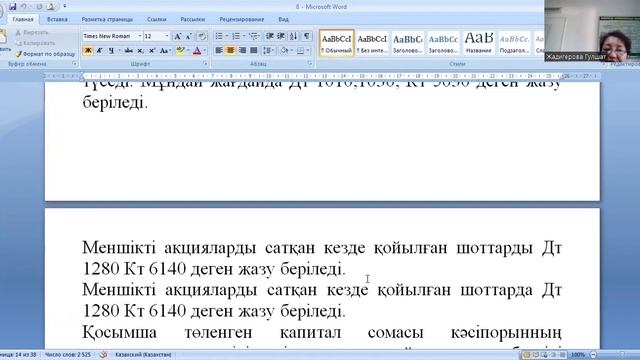The width and height of the screenshot is (640, 360).
Task: Open font color dropdown arrow
Action: click(204, 51)
